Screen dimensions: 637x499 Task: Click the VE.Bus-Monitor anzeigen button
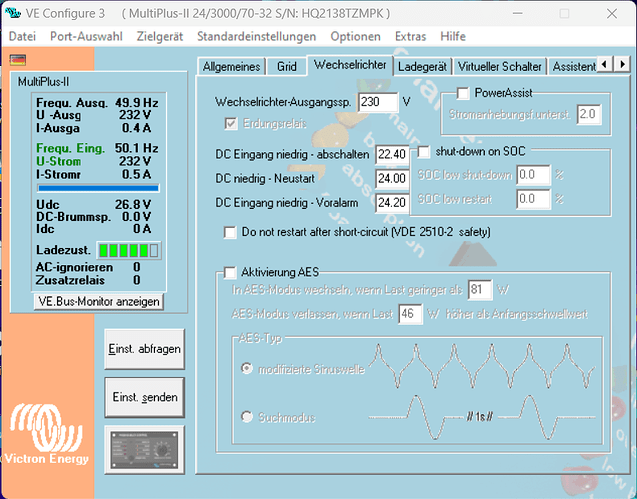pos(98,300)
